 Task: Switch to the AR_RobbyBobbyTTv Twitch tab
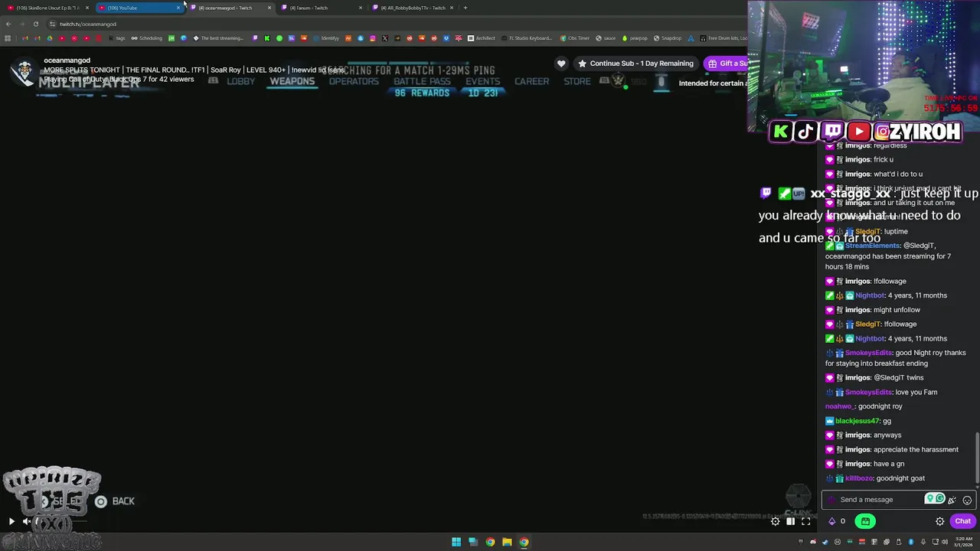point(412,8)
